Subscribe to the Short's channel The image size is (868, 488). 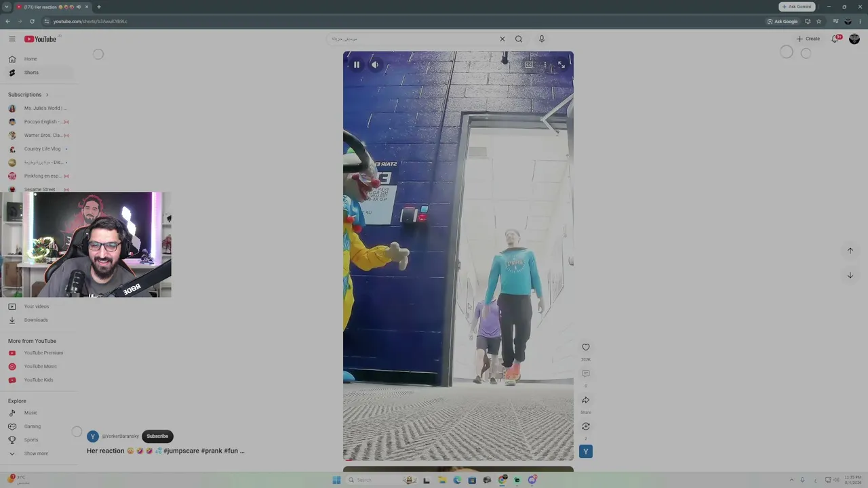157,436
